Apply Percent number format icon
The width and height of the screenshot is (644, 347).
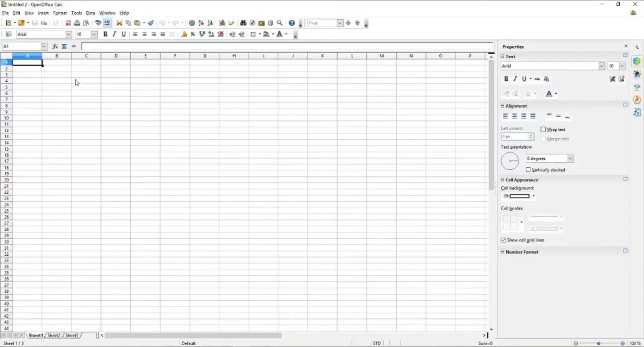click(x=193, y=34)
